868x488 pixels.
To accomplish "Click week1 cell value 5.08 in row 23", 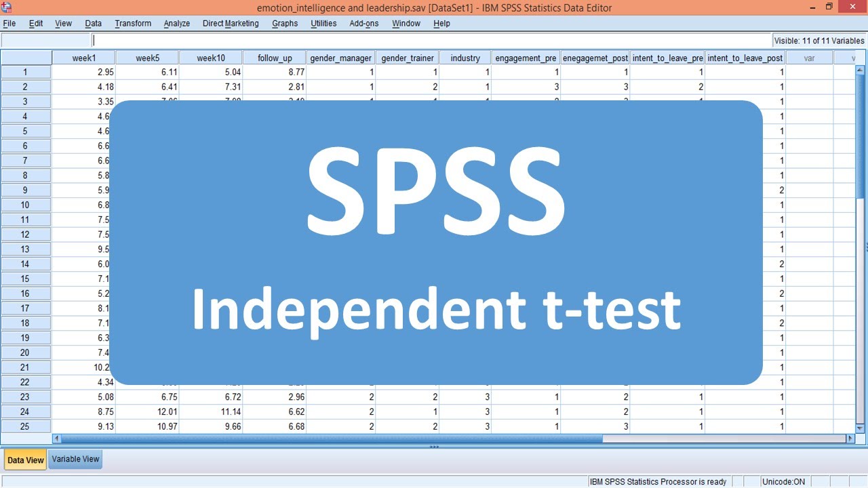I will (84, 396).
